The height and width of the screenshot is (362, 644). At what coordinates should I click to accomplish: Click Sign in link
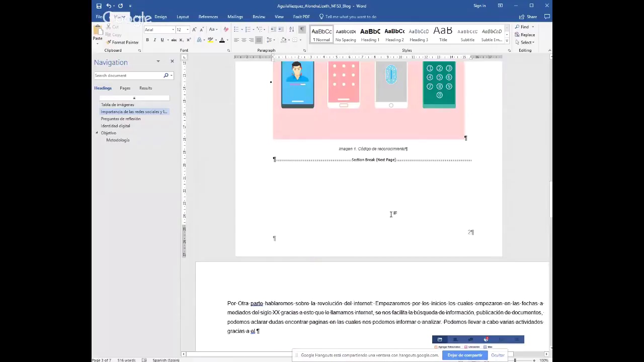(479, 6)
